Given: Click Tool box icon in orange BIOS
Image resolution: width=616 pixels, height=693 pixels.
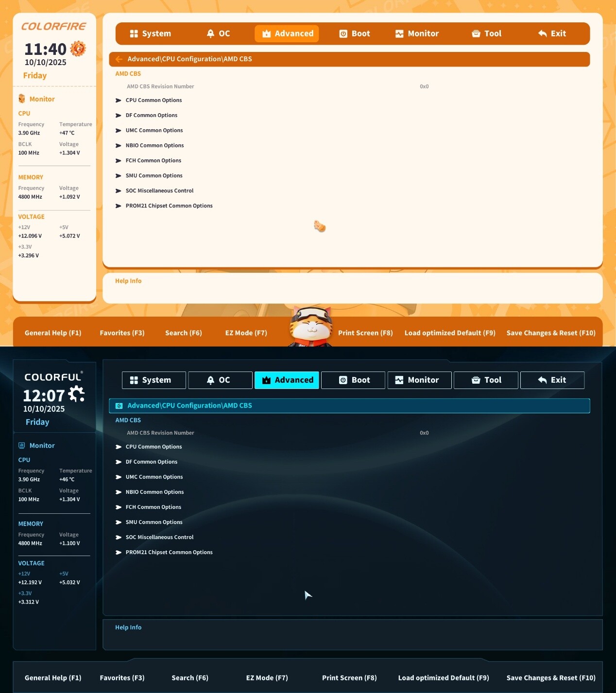Looking at the screenshot, I should click(x=476, y=34).
